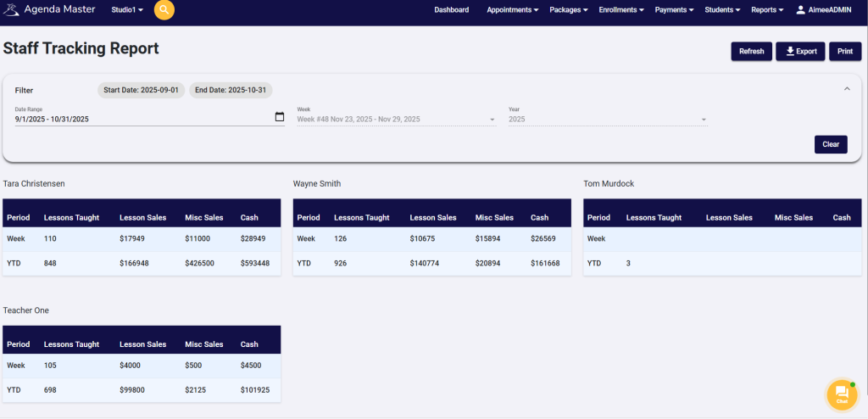Collapse the Filter panel chevron

(x=846, y=89)
